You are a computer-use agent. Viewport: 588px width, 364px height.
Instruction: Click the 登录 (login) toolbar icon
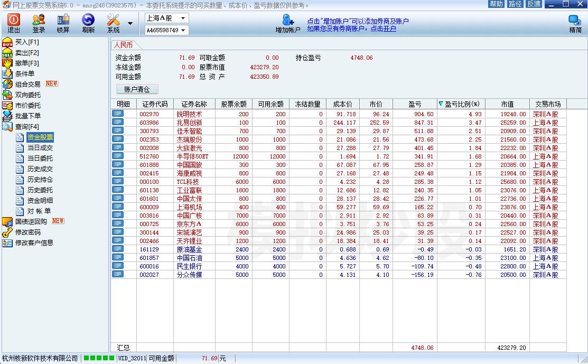click(39, 20)
